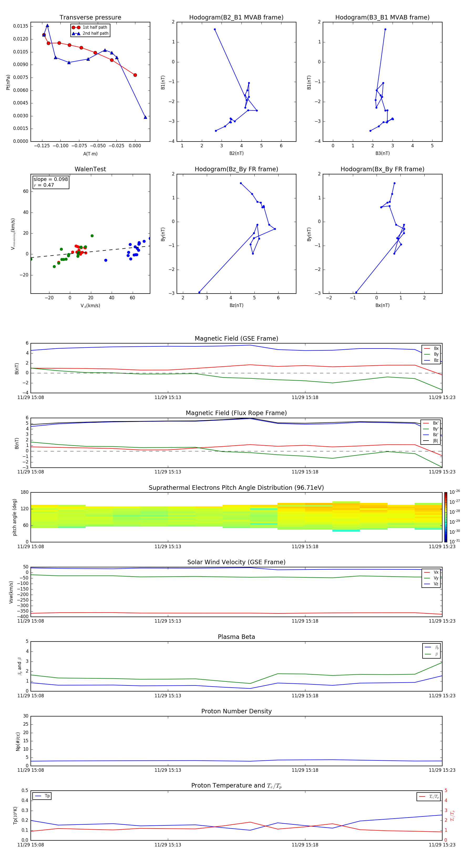The image size is (473, 868).
Task: Click the "Hodogram(B2_B1 MVAB frame)" title
Action: coord(236,18)
